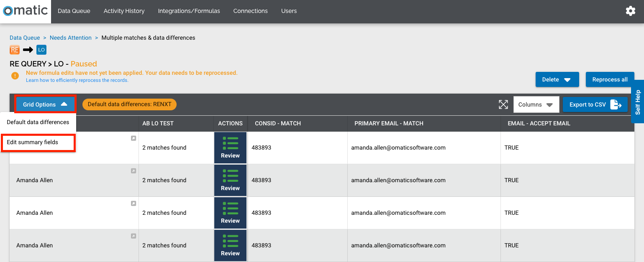Open the Self Help side tab

click(x=637, y=102)
